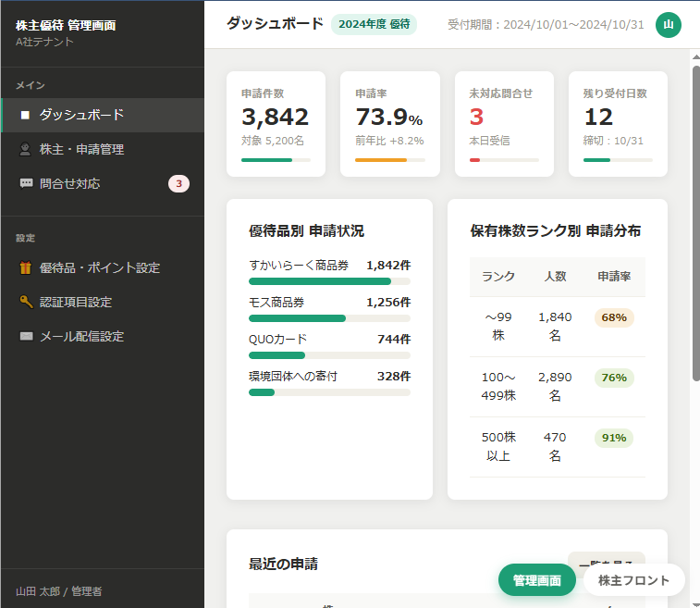Image resolution: width=700 pixels, height=608 pixels.
Task: Click the ランク column header
Action: point(498,277)
